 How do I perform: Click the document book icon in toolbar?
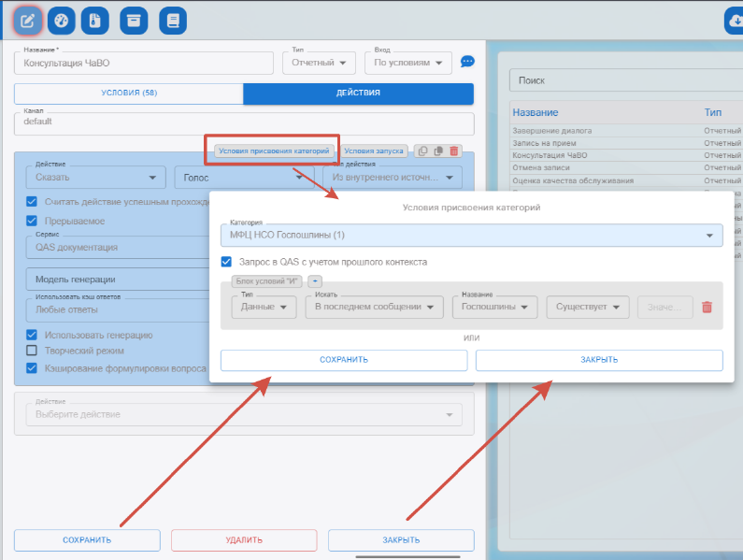(172, 20)
